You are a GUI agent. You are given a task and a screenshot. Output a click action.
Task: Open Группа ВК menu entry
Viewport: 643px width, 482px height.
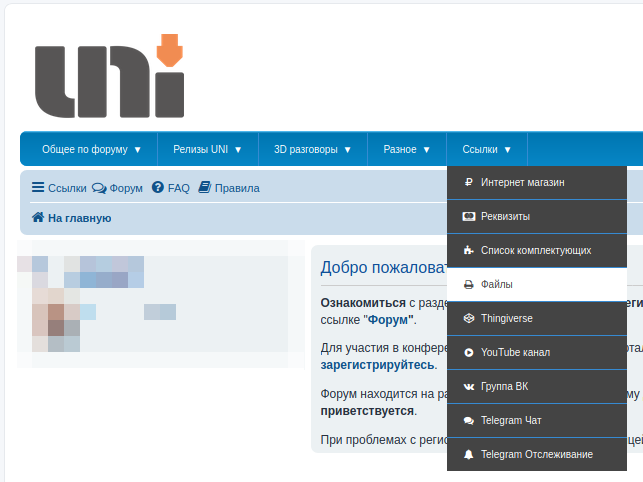coord(537,387)
